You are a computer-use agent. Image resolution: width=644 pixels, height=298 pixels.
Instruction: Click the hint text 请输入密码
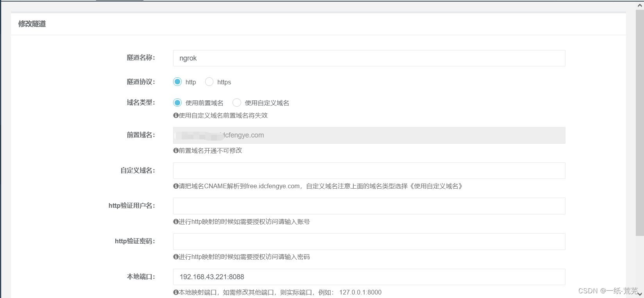point(244,257)
